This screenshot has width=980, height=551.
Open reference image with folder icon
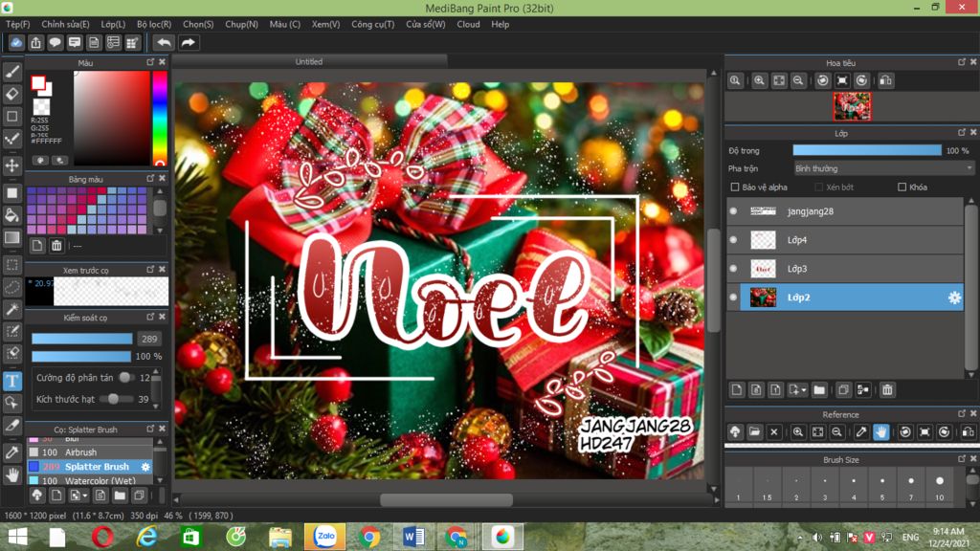coord(754,431)
